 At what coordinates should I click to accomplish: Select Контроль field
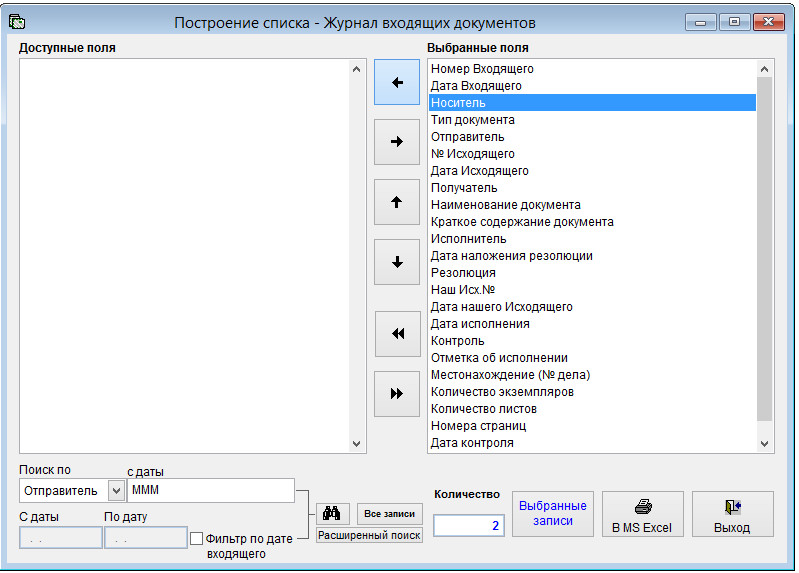click(592, 341)
